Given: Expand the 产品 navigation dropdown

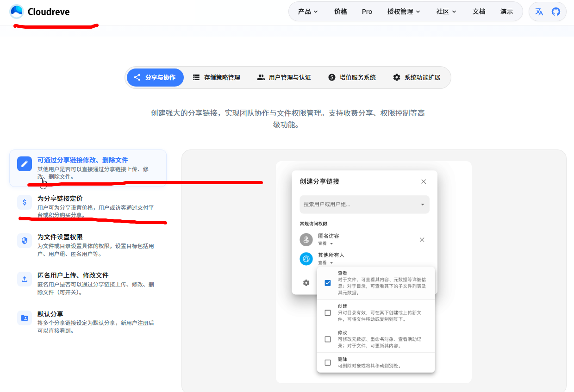Looking at the screenshot, I should pos(307,12).
